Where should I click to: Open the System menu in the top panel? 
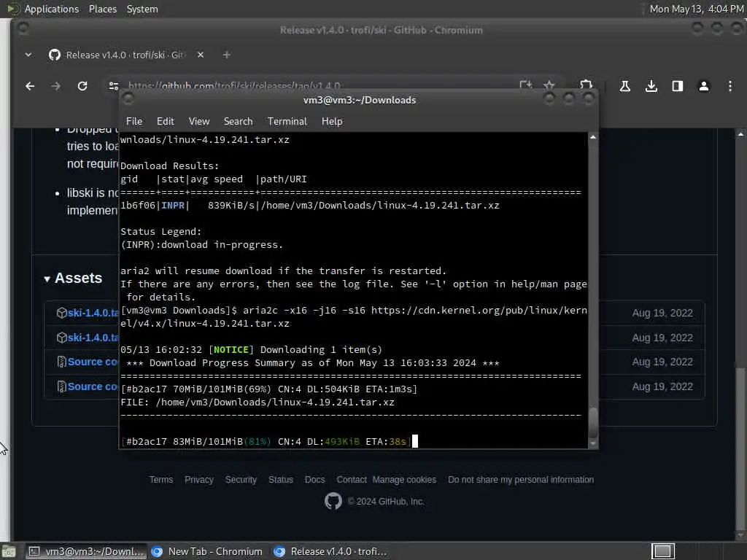142,9
